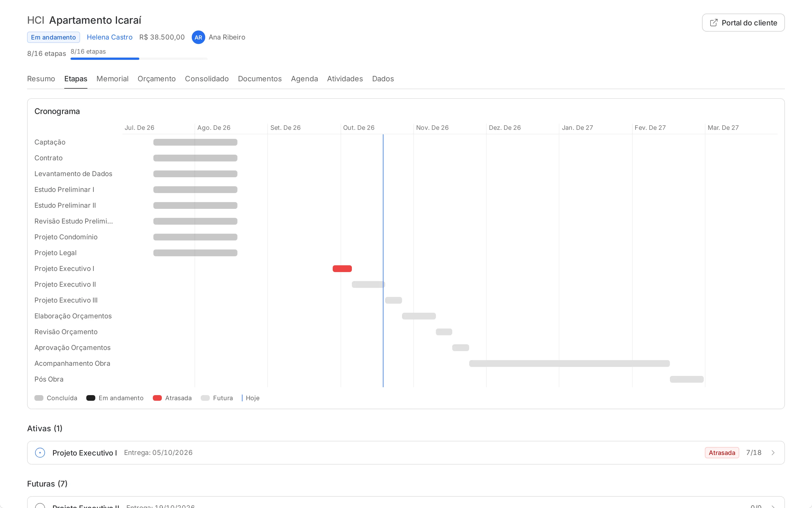Click the Levantamento de Dados row label

73,174
